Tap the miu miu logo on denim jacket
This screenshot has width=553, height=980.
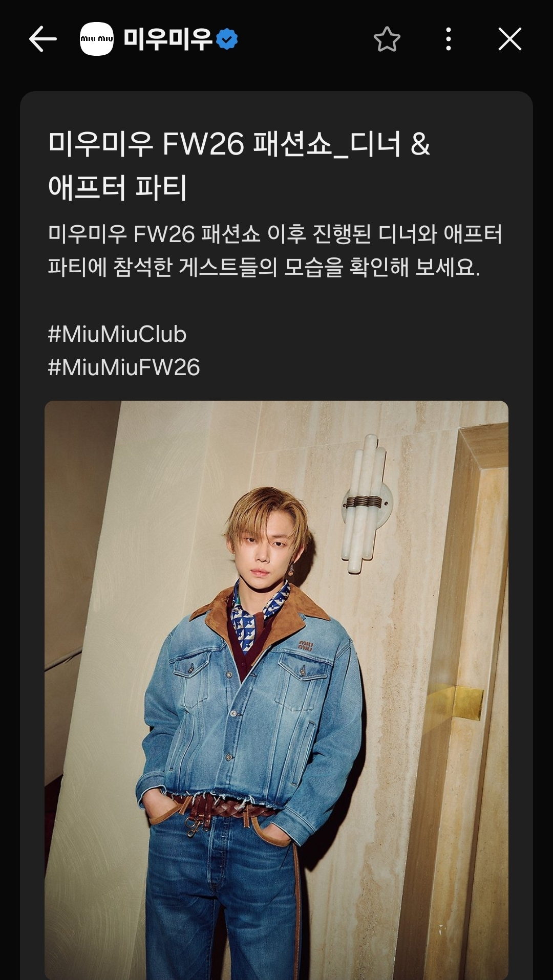point(306,645)
